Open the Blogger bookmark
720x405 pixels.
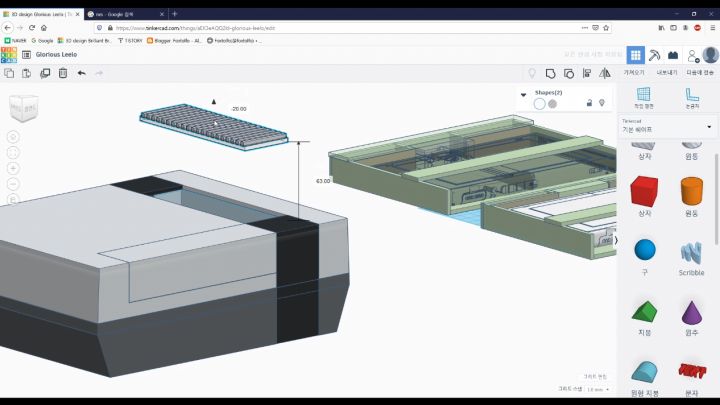click(x=174, y=40)
